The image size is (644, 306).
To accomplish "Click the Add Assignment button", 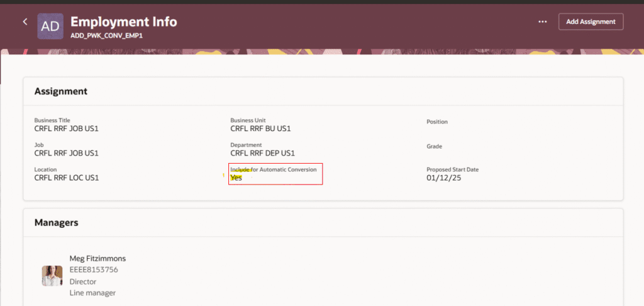I will pyautogui.click(x=591, y=22).
